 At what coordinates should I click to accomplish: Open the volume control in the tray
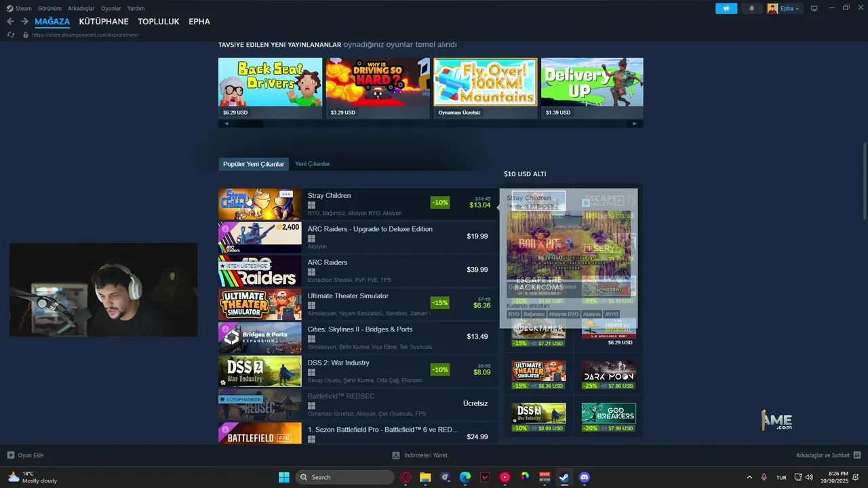pos(809,477)
